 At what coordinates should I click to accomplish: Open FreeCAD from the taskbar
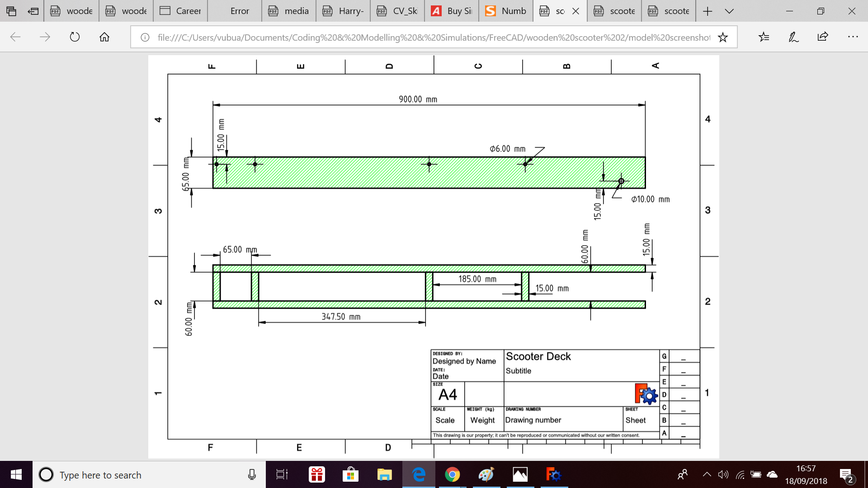pos(554,474)
